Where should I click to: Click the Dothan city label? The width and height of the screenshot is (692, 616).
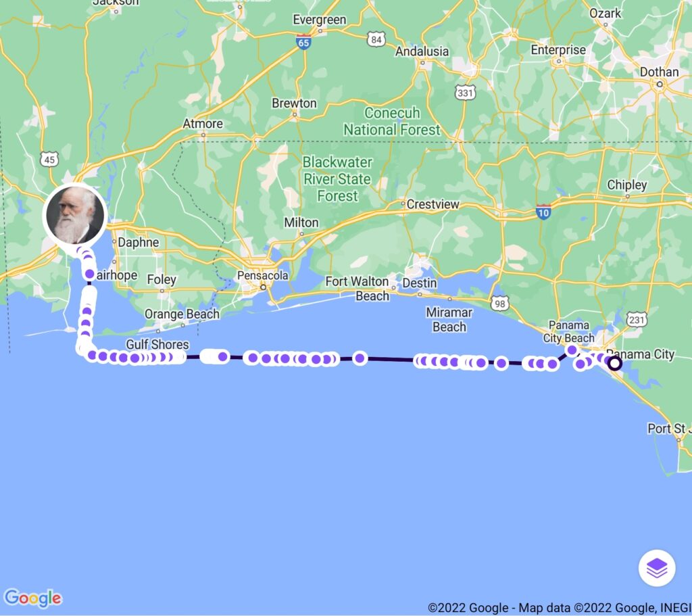(x=660, y=72)
